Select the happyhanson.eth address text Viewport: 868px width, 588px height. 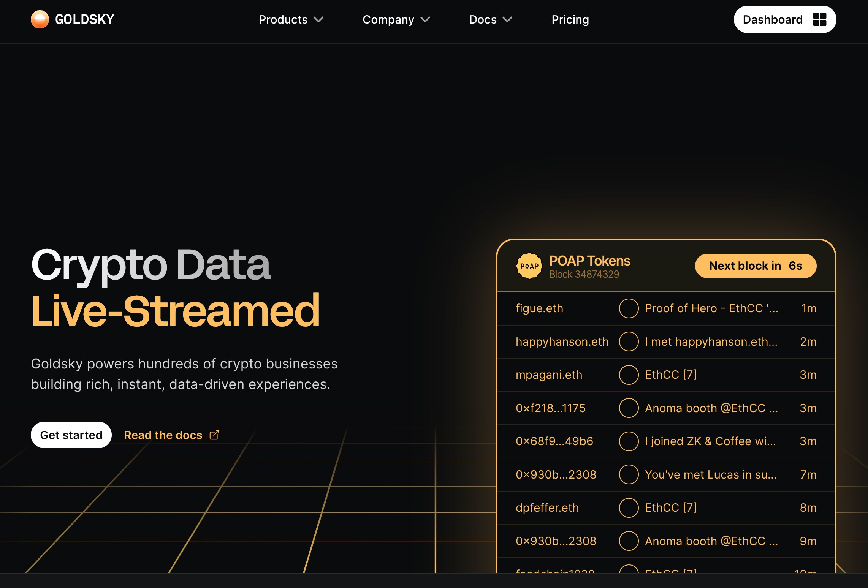coord(562,341)
